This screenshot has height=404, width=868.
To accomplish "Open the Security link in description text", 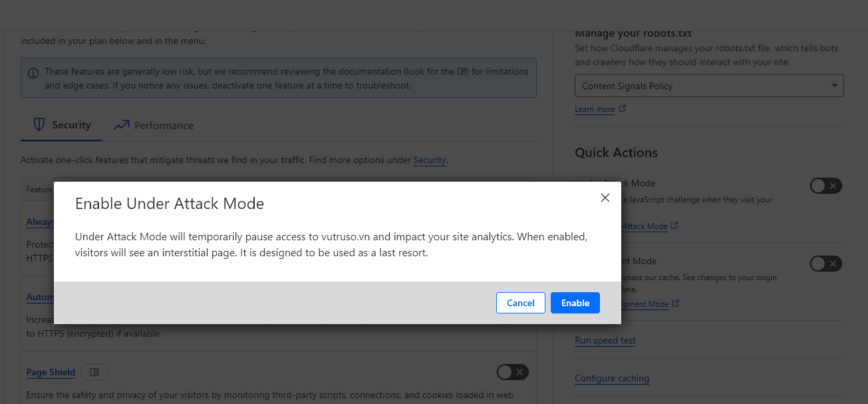I will (x=430, y=160).
